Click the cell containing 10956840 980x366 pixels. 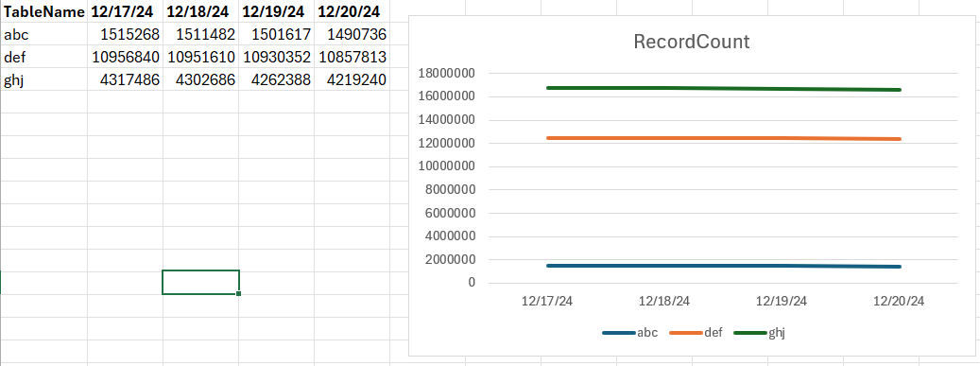125,57
